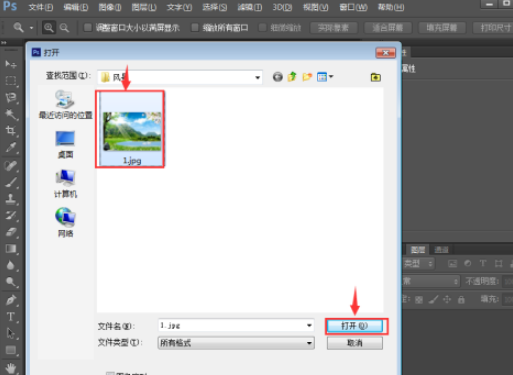Open the Image menu
This screenshot has width=513, height=375.
coord(110,7)
